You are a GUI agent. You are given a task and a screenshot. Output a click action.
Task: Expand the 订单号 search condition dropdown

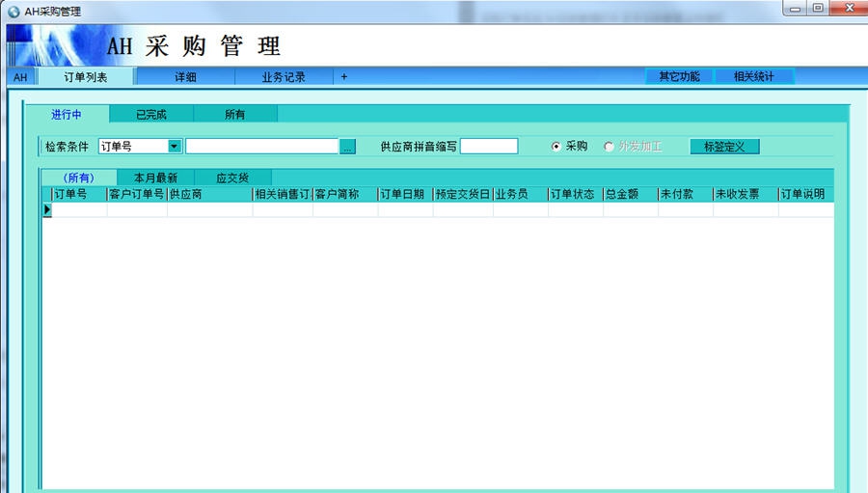pos(175,147)
